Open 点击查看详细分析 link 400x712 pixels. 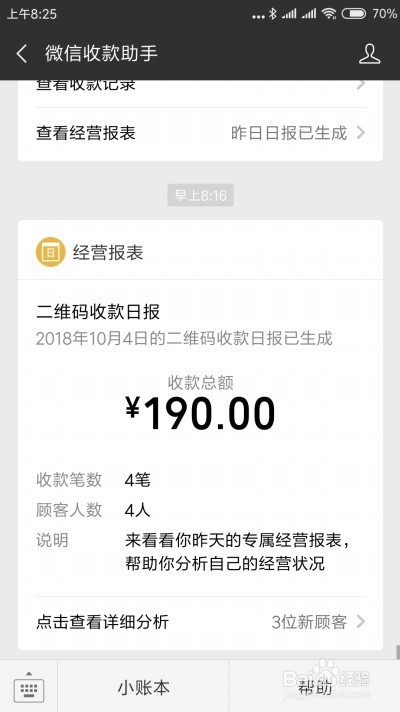coord(200,622)
